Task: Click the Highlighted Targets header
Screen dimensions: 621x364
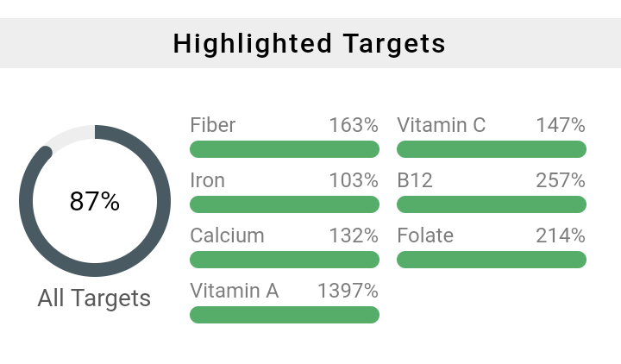Action: 310,43
